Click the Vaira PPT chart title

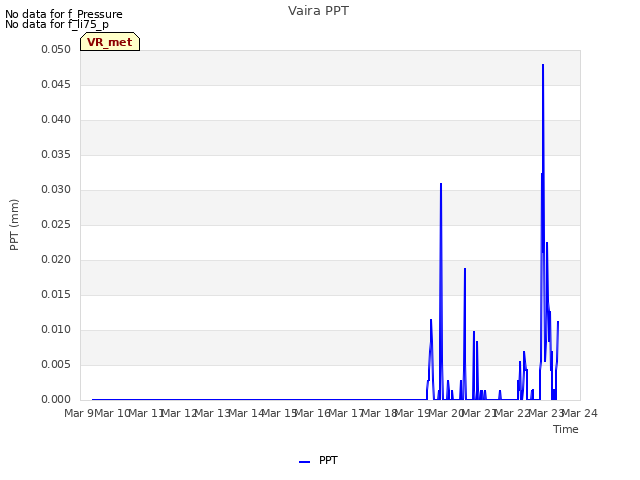click(318, 11)
